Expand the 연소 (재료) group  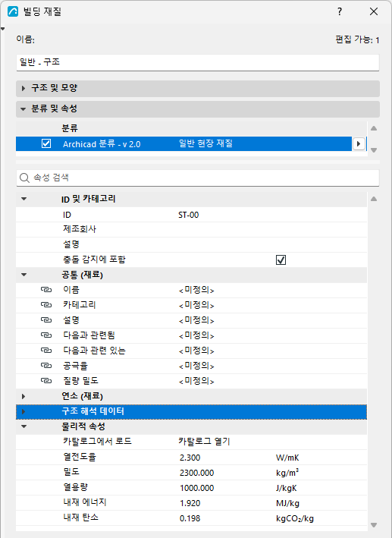click(24, 397)
